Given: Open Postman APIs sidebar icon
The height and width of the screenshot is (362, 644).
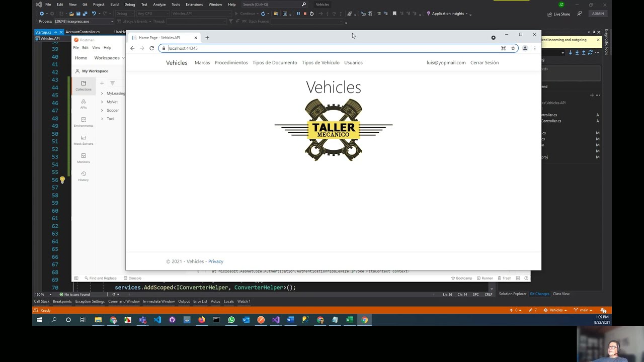Looking at the screenshot, I should click(84, 104).
